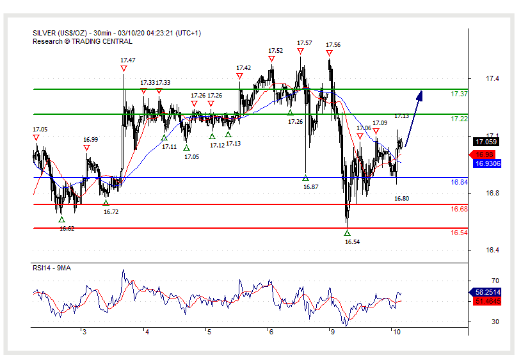Click the 16.54 red support level label

coord(459,233)
